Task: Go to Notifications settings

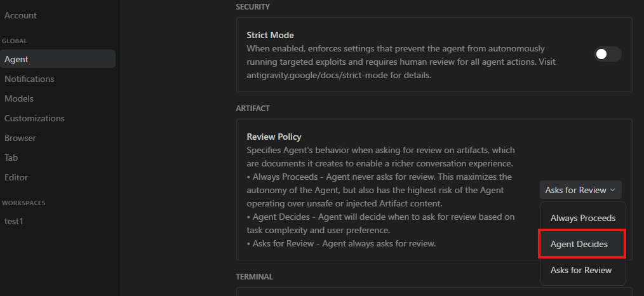Action: click(x=29, y=79)
